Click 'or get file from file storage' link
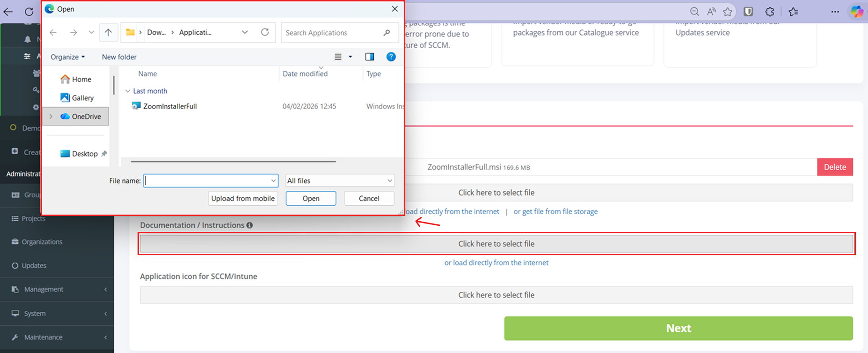Image resolution: width=868 pixels, height=353 pixels. pyautogui.click(x=555, y=211)
